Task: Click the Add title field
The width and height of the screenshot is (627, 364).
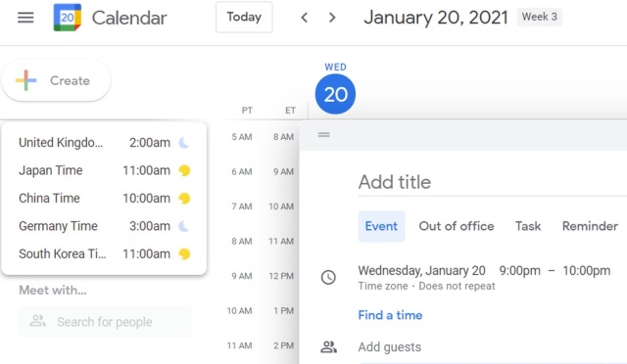Action: 492,182
